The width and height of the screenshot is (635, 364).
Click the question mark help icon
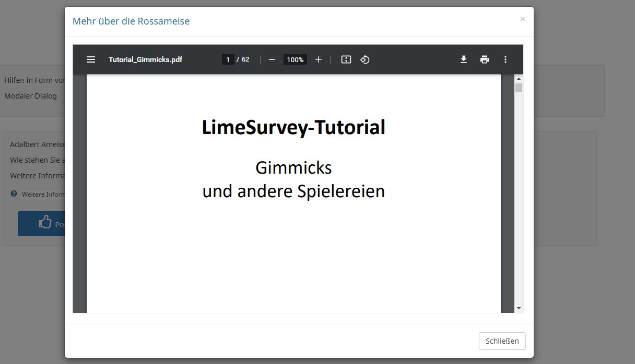(14, 194)
